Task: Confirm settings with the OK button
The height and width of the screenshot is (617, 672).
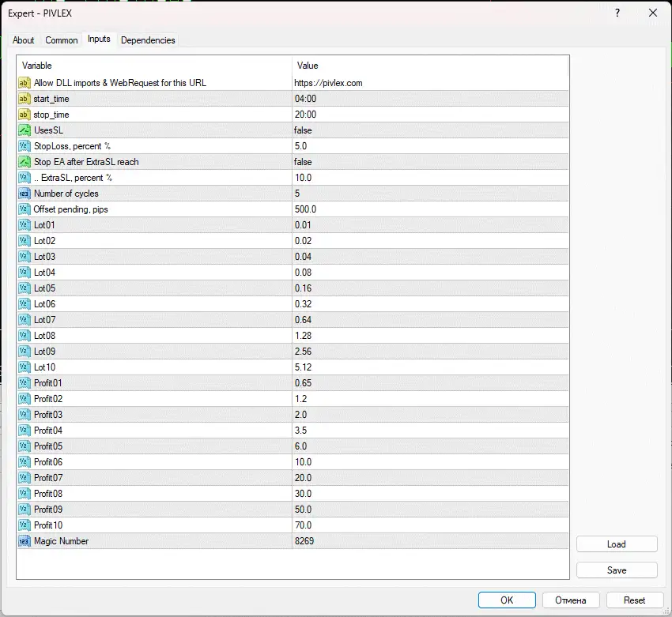Action: (507, 600)
